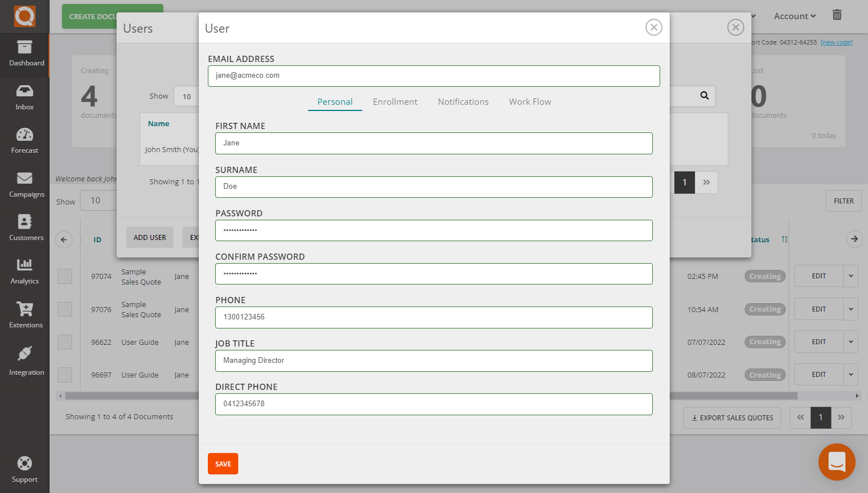Save the user details
Viewport: 868px width, 493px height.
click(x=222, y=464)
